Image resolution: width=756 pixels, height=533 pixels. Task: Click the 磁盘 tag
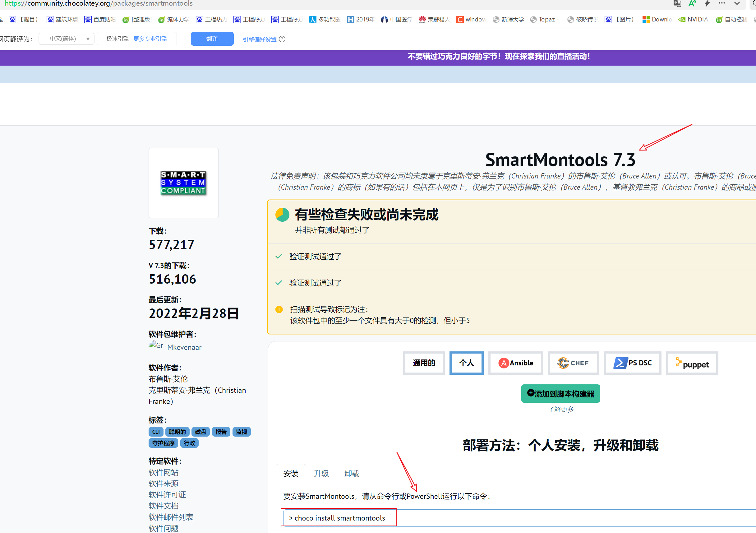pos(201,432)
